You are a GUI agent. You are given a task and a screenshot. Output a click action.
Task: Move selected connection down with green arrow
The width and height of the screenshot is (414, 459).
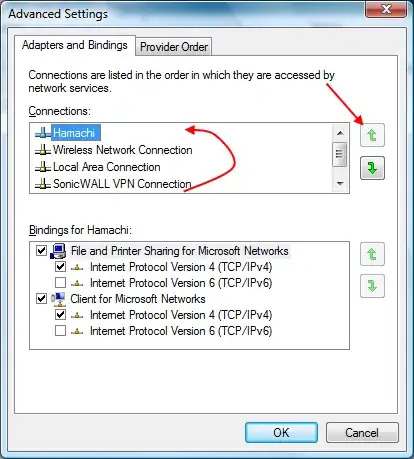[372, 168]
